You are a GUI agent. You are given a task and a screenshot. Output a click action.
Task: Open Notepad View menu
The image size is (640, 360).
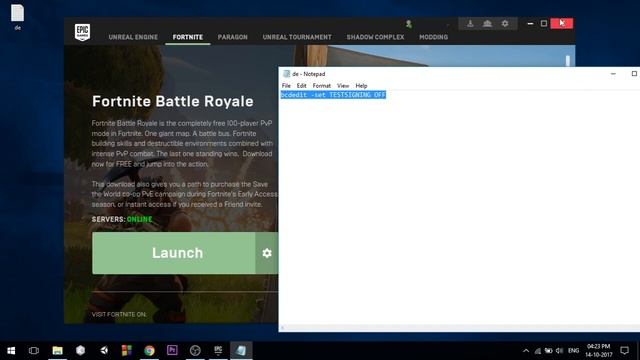click(343, 86)
